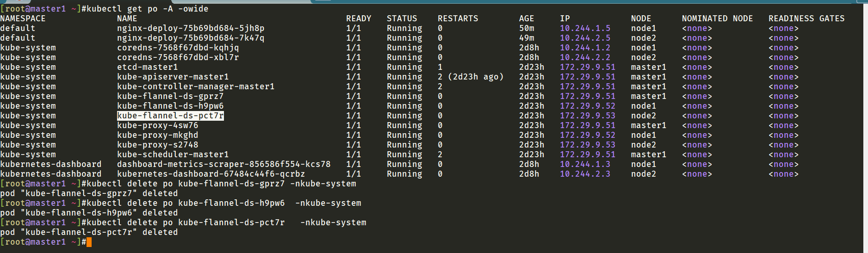Viewport: 868px width, 253px height.
Task: Select IP address 10.244.1.5
Action: pyautogui.click(x=585, y=28)
